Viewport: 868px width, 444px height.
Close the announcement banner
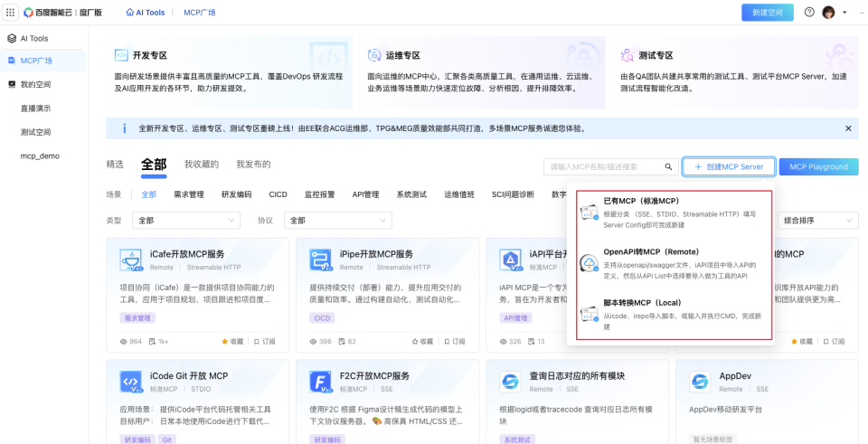coord(848,128)
